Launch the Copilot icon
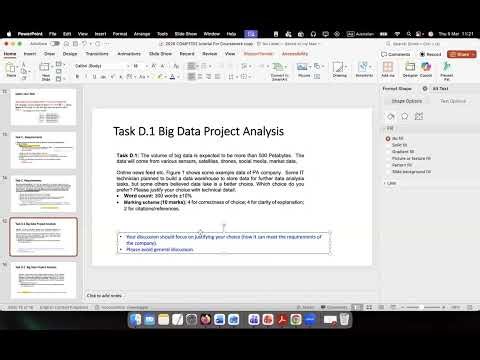The image size is (480, 360). (426, 68)
